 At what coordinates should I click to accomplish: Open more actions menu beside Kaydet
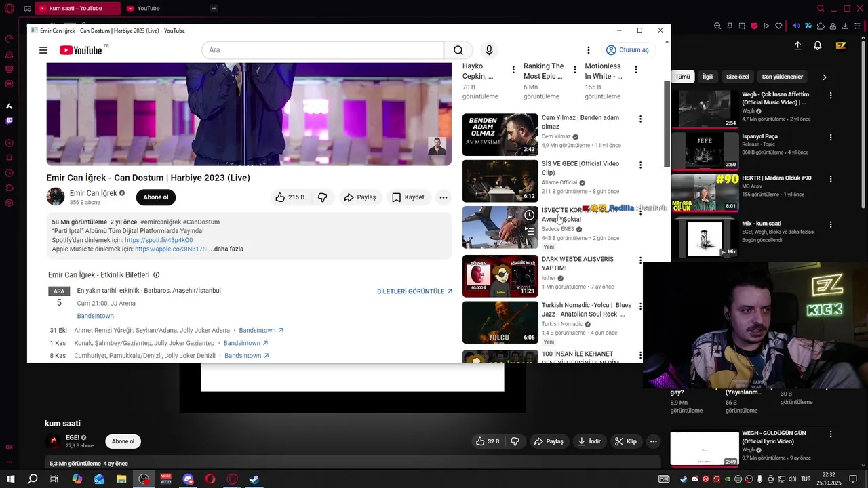tap(443, 197)
